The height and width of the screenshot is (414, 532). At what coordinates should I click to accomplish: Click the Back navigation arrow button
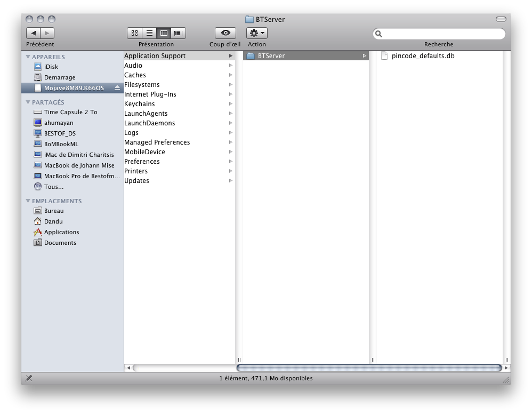33,33
